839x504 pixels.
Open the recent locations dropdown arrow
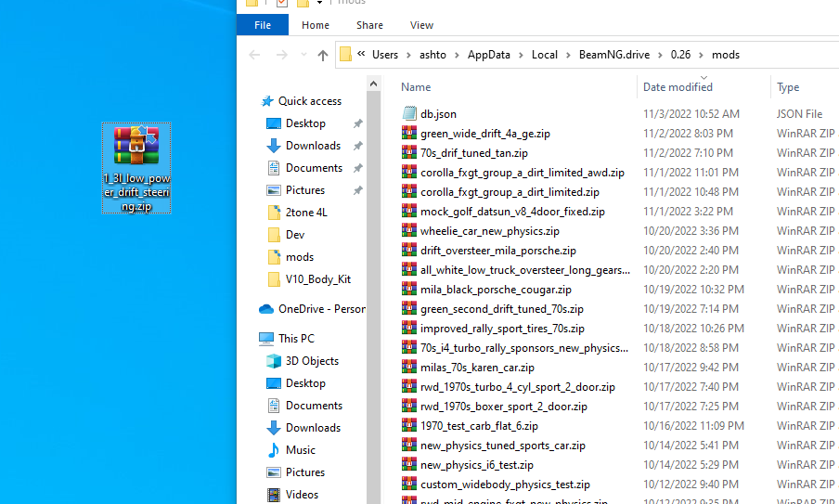[x=303, y=55]
